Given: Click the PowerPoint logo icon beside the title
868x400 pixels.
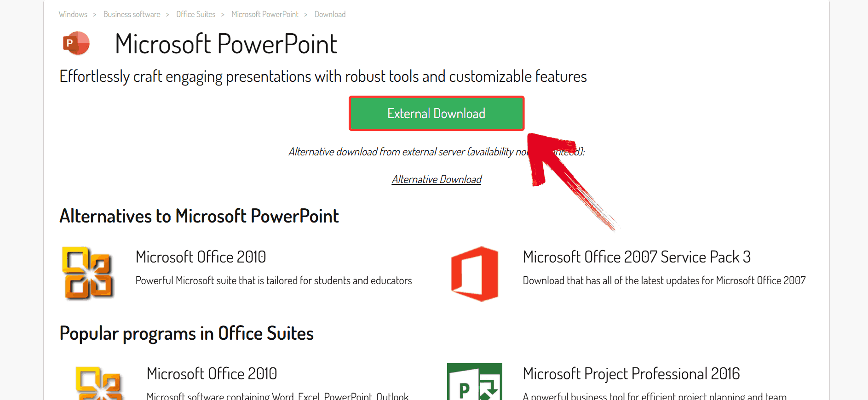Looking at the screenshot, I should (76, 43).
